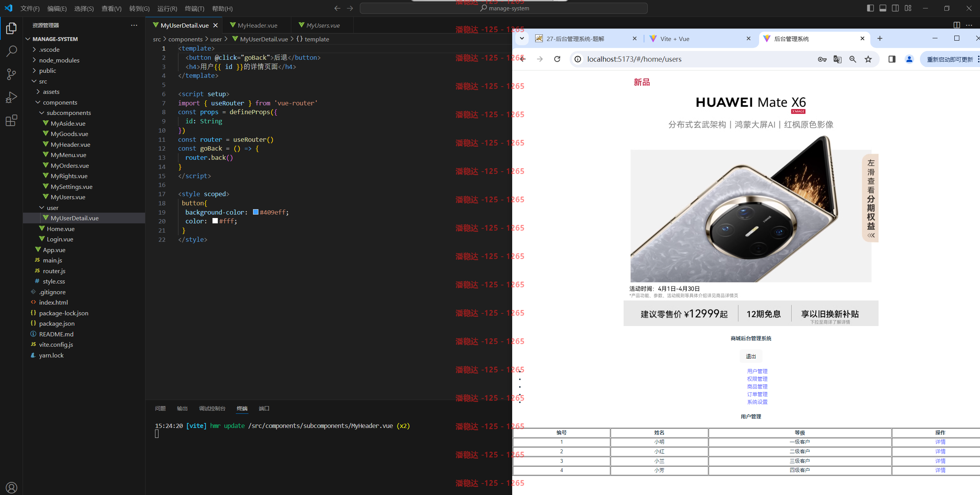Open the 系统设置 link

(757, 402)
